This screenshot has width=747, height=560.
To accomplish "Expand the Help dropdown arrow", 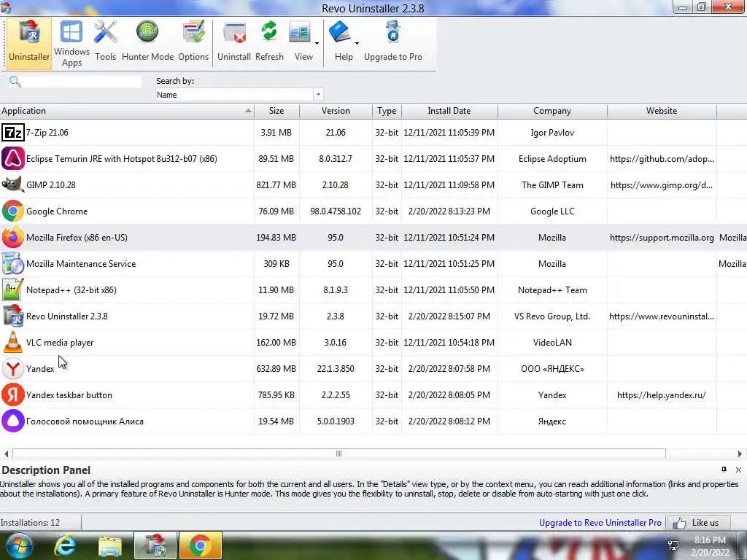I will [357, 43].
